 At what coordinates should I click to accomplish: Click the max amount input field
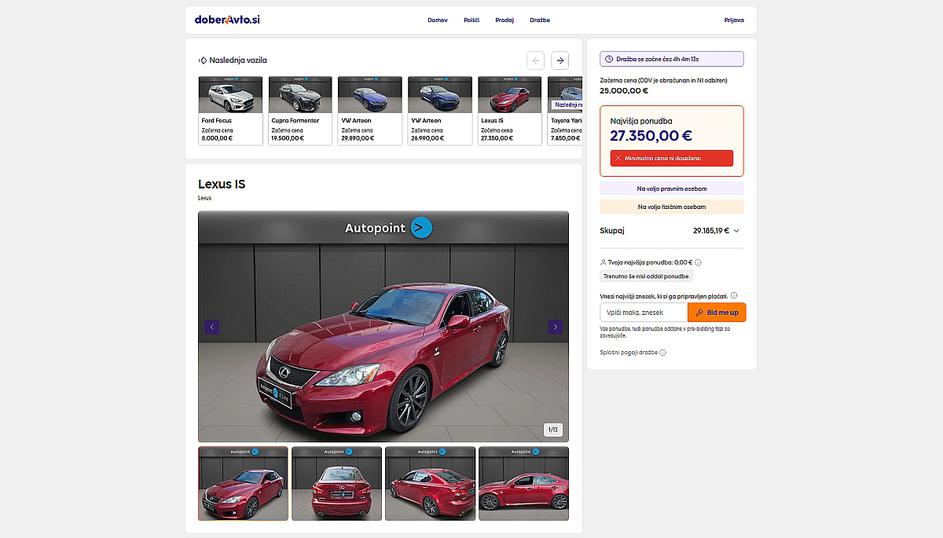[x=643, y=313]
